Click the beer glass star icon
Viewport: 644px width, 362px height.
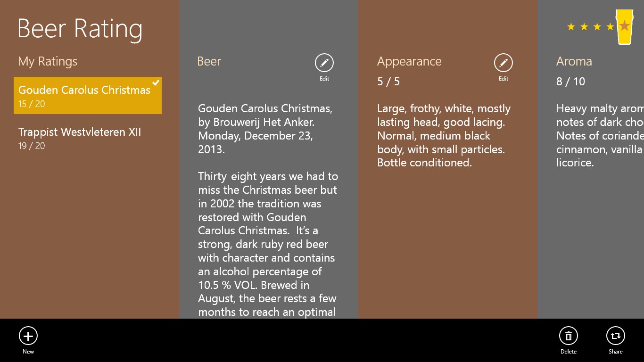point(625,27)
